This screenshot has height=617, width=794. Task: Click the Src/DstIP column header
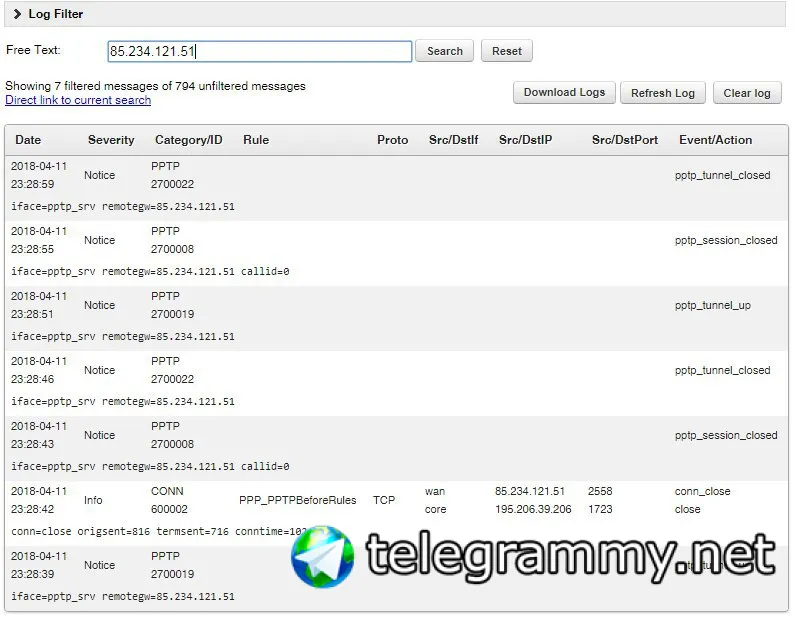tap(525, 140)
